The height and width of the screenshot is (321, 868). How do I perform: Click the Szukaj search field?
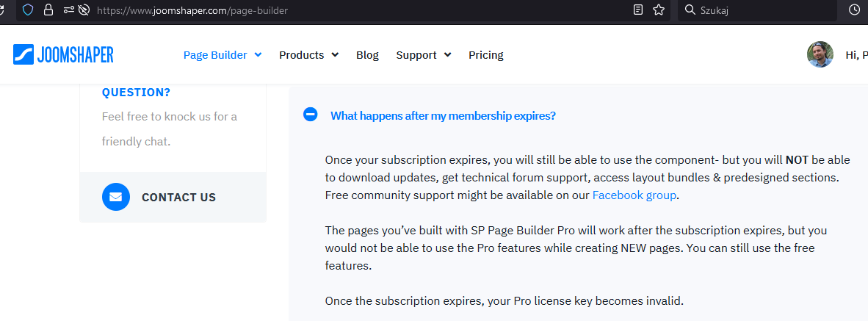click(756, 10)
